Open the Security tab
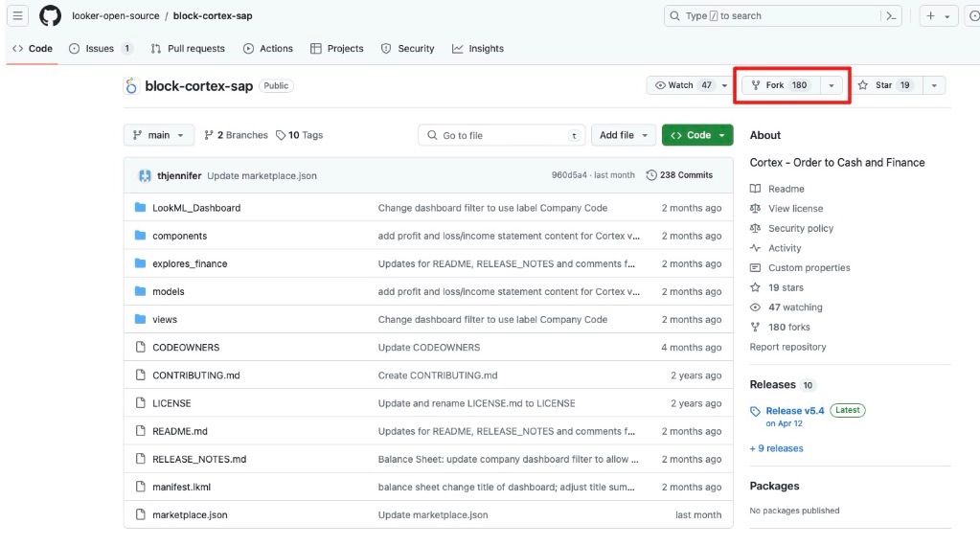980x546 pixels. point(407,48)
